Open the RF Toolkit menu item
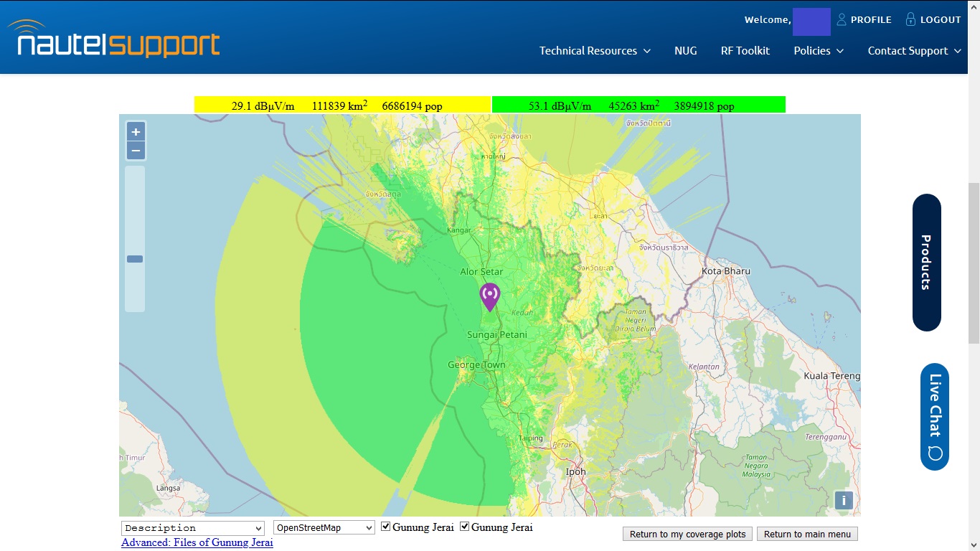 [745, 50]
